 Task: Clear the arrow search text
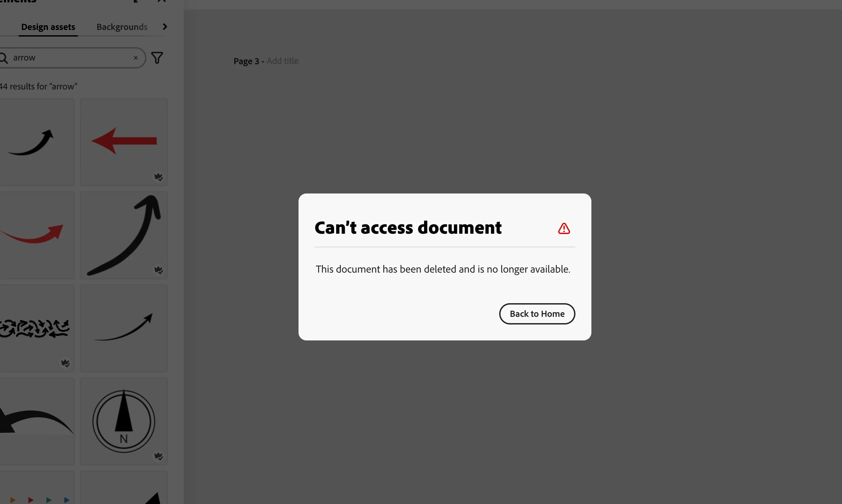tap(136, 58)
